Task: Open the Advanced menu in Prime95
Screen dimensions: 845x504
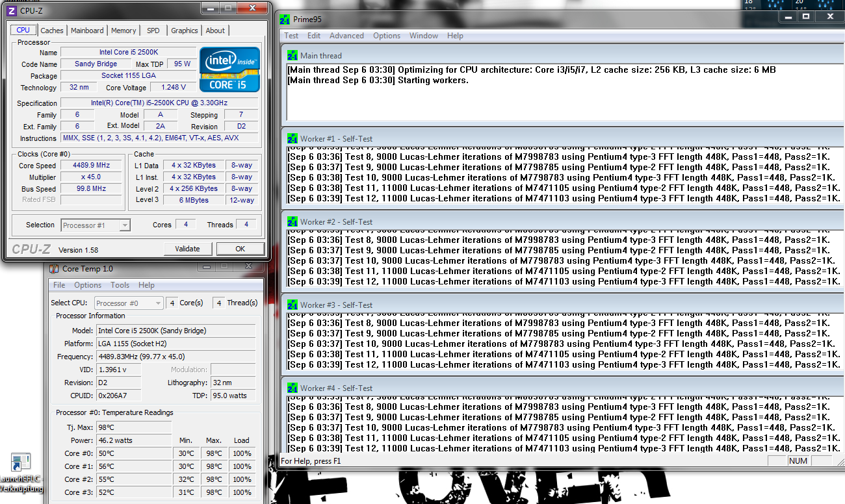Action: tap(346, 36)
